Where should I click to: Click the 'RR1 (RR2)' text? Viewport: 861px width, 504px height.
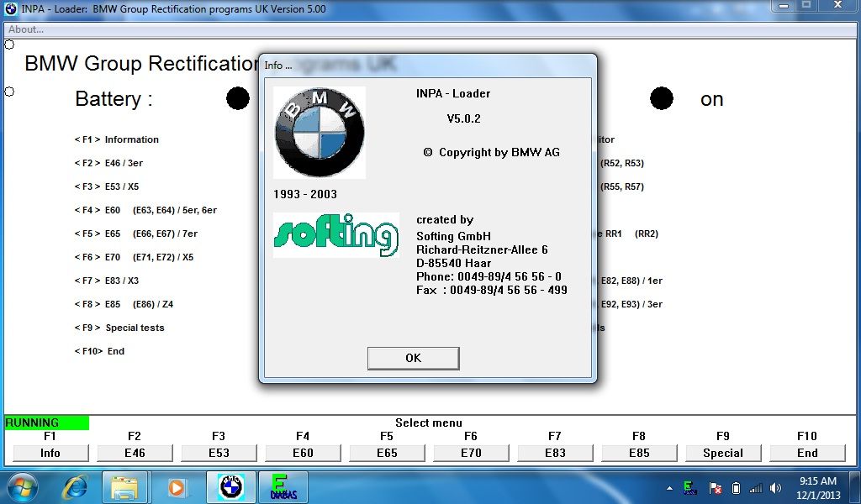coord(631,234)
